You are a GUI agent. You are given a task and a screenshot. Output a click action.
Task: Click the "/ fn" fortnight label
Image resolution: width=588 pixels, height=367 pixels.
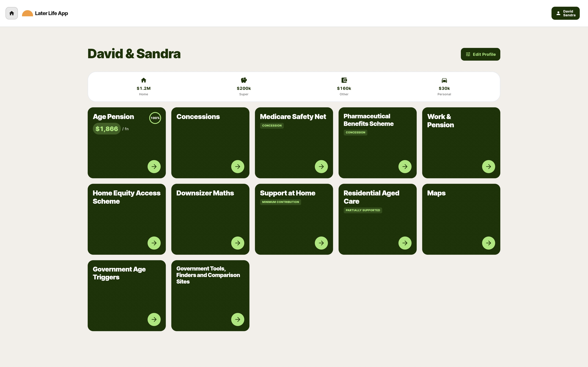pyautogui.click(x=125, y=129)
